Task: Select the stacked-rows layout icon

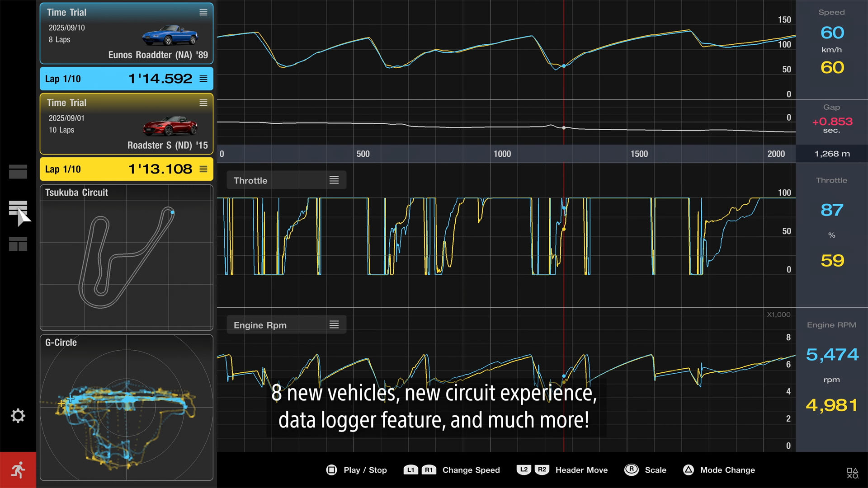Action: click(x=18, y=208)
